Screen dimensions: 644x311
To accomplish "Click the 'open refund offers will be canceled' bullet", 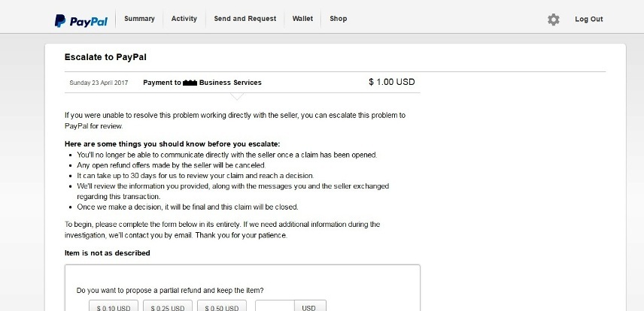I will (172, 165).
